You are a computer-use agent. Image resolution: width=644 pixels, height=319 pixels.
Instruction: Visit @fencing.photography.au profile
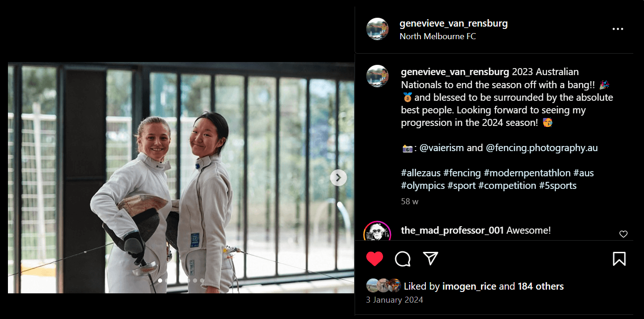pyautogui.click(x=541, y=148)
